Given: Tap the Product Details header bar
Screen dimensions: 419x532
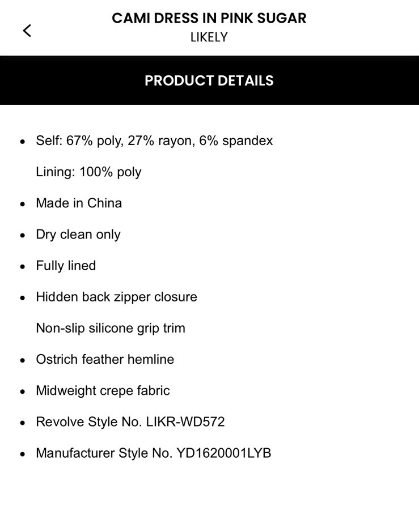Looking at the screenshot, I should pyautogui.click(x=209, y=80).
